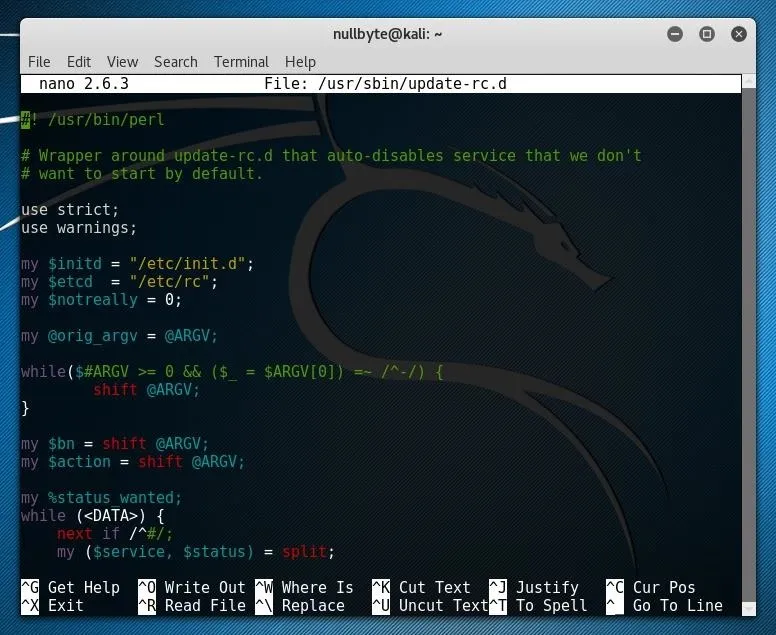The image size is (776, 635).
Task: Click the '^X Exit' shortcut
Action: click(52, 606)
